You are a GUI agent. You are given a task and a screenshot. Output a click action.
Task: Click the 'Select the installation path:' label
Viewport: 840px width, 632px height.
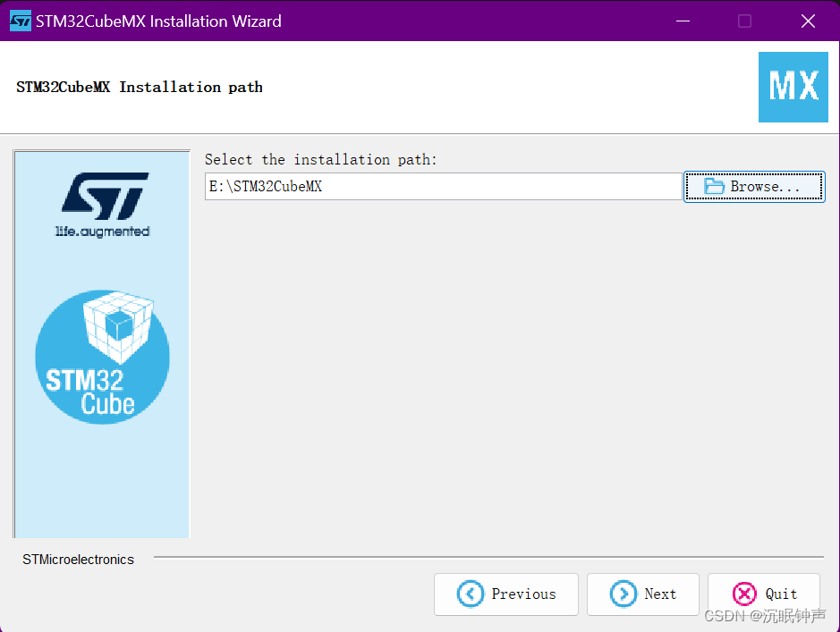click(321, 159)
